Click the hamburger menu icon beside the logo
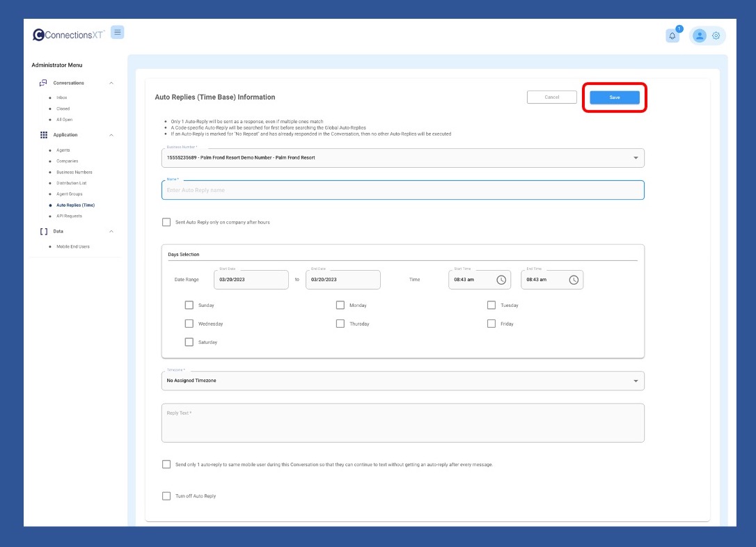The image size is (756, 547). pos(117,32)
